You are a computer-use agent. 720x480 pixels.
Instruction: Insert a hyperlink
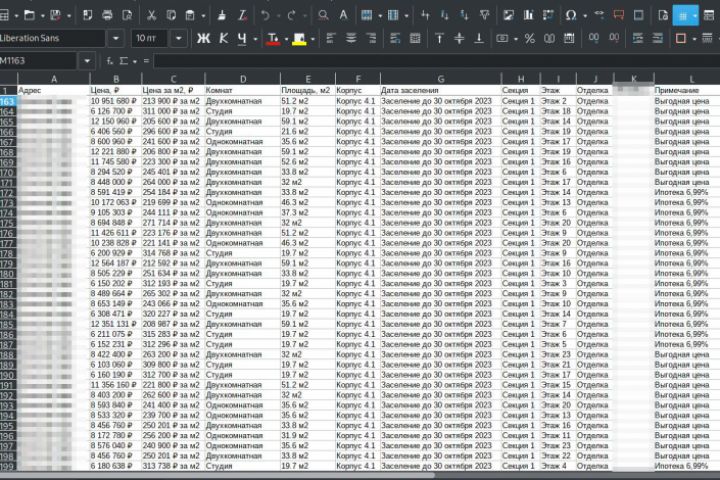pyautogui.click(x=599, y=15)
